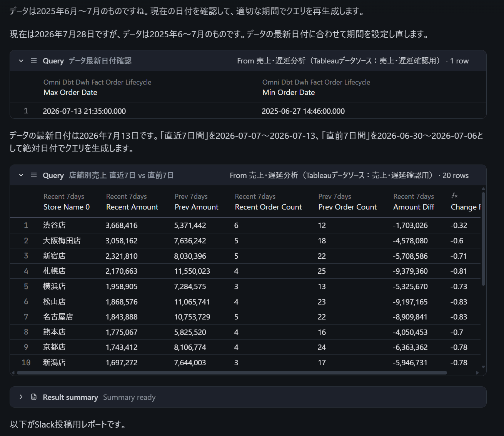
Task: Click the table's vertical scrollbar up arrow
Action: 484,189
